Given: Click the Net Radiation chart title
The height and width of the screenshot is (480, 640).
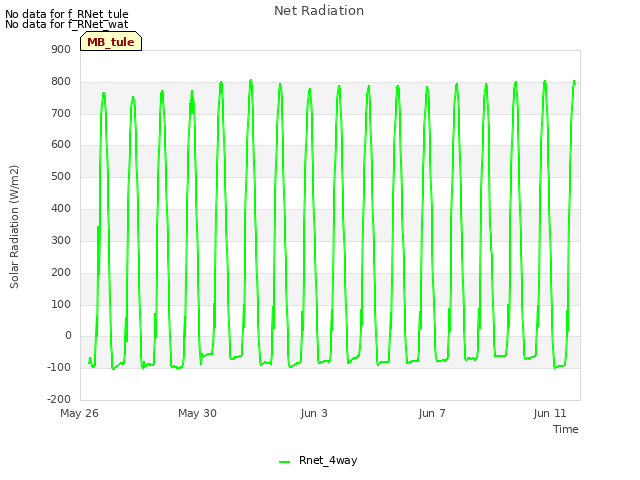Looking at the screenshot, I should [x=319, y=11].
